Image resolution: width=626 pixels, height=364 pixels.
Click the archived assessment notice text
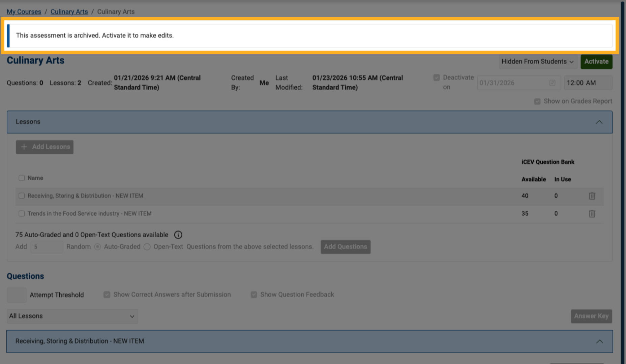95,36
